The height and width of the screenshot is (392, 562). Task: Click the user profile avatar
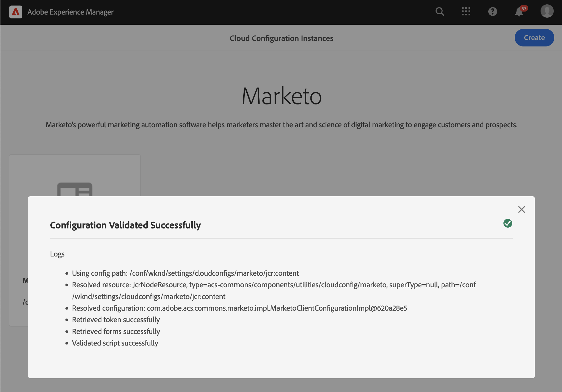click(x=547, y=12)
